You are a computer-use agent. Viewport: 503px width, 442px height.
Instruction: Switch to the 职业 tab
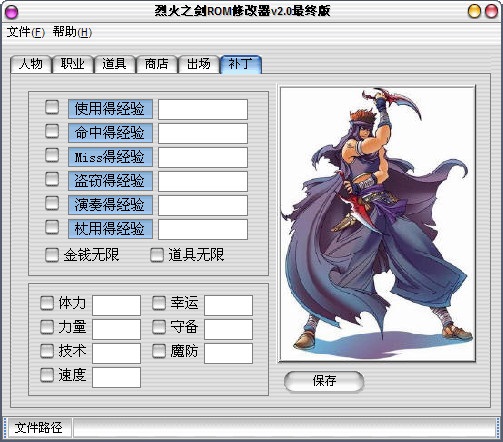point(73,64)
